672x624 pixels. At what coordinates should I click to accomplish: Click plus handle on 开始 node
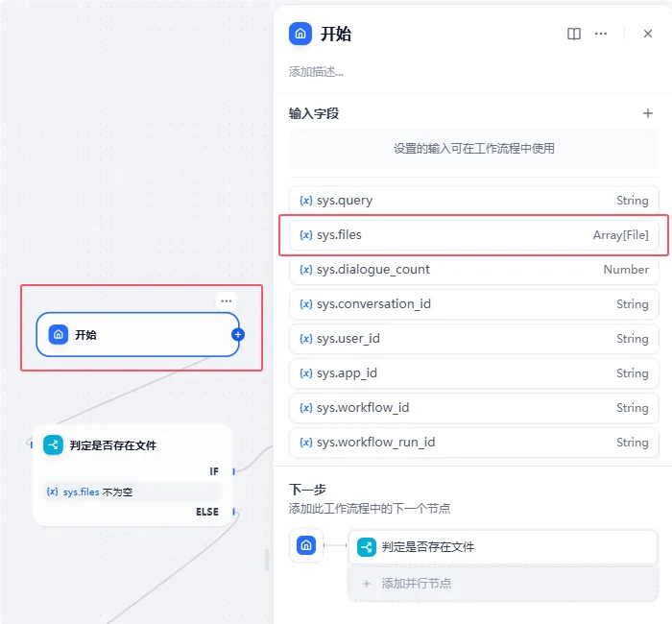click(238, 335)
